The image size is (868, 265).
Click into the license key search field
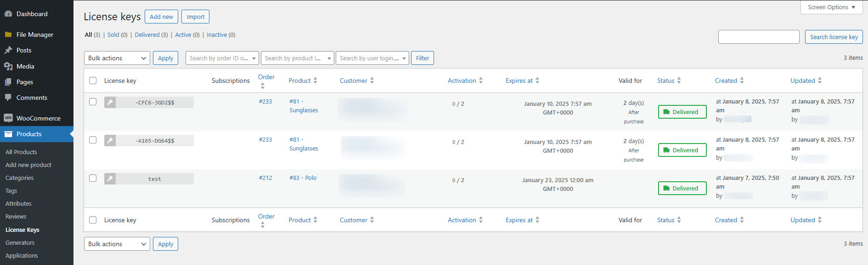[x=759, y=37]
